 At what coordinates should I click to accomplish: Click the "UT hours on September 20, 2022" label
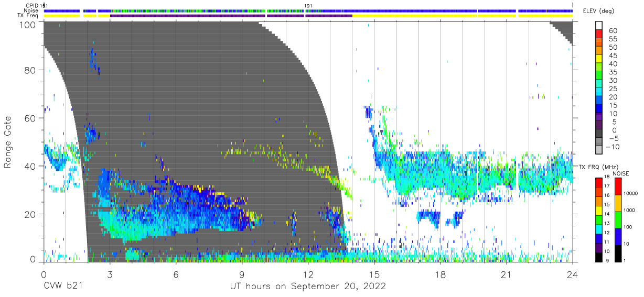point(308,287)
